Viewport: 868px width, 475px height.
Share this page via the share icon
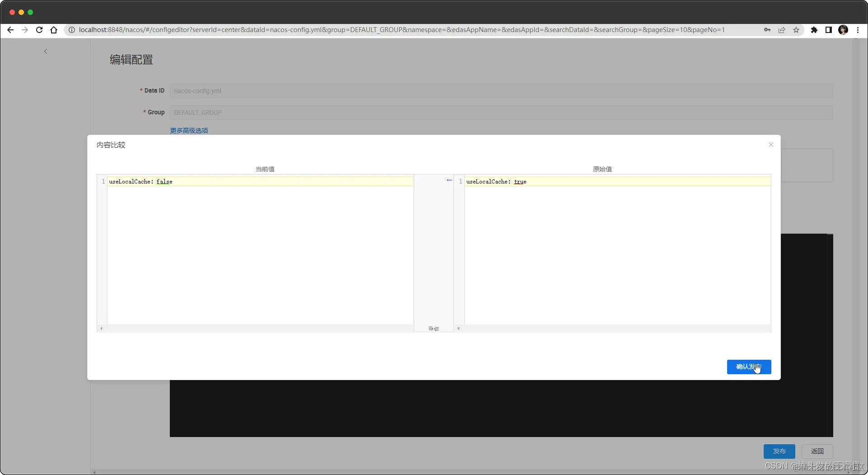tap(782, 30)
